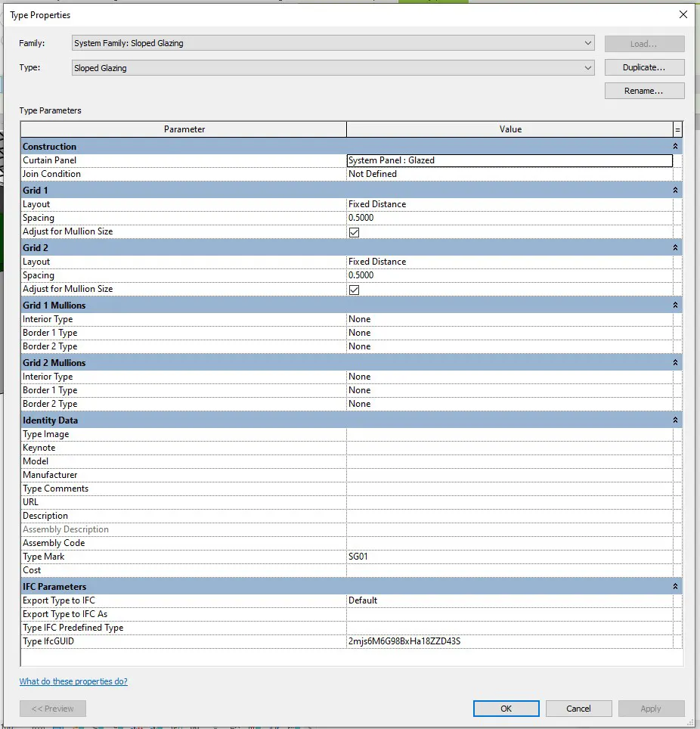Select Grid 2 Mullions Interior Type value
Image resolution: width=700 pixels, height=729 pixels.
tap(510, 377)
